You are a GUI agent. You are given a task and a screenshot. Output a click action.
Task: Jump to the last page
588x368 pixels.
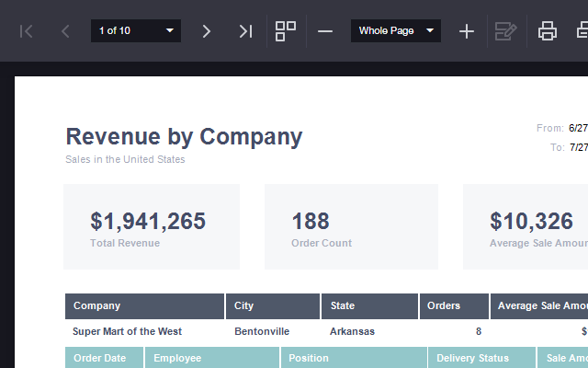[x=245, y=31]
